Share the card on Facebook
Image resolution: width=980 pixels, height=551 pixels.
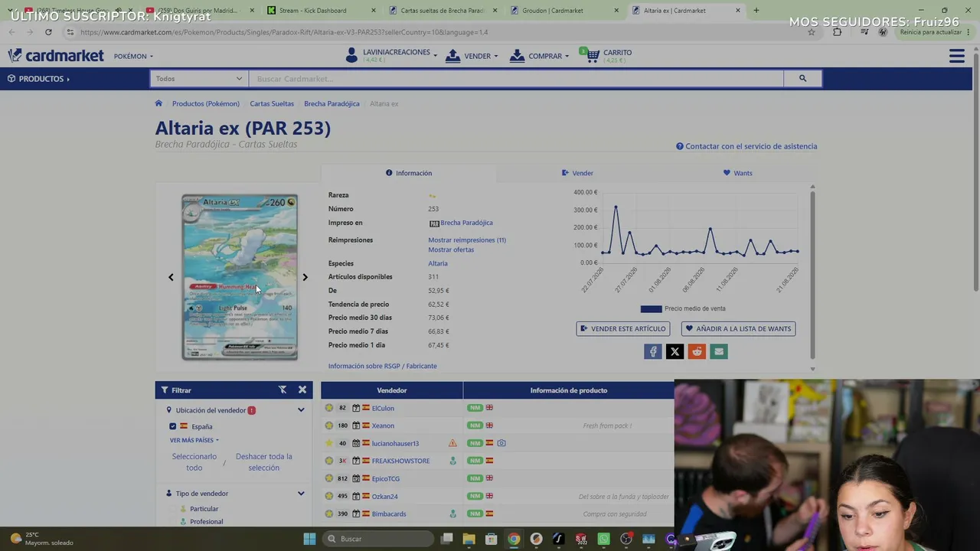point(653,351)
